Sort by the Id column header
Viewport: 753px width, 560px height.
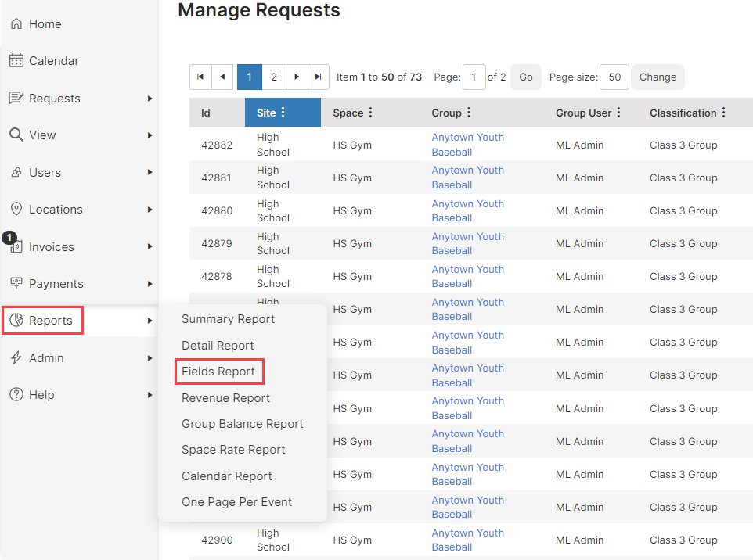[x=206, y=113]
